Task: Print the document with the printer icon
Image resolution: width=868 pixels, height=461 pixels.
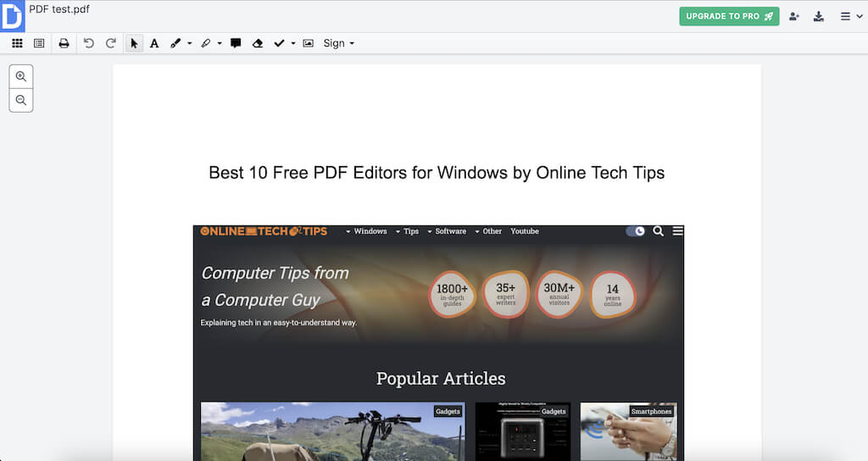Action: tap(64, 43)
